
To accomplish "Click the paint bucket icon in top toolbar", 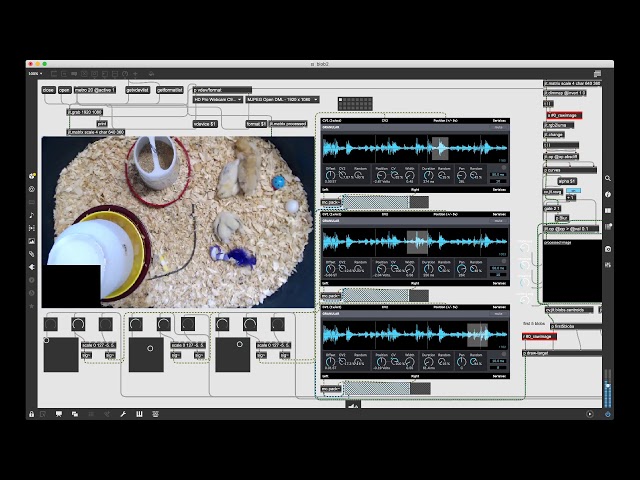I will (151, 74).
